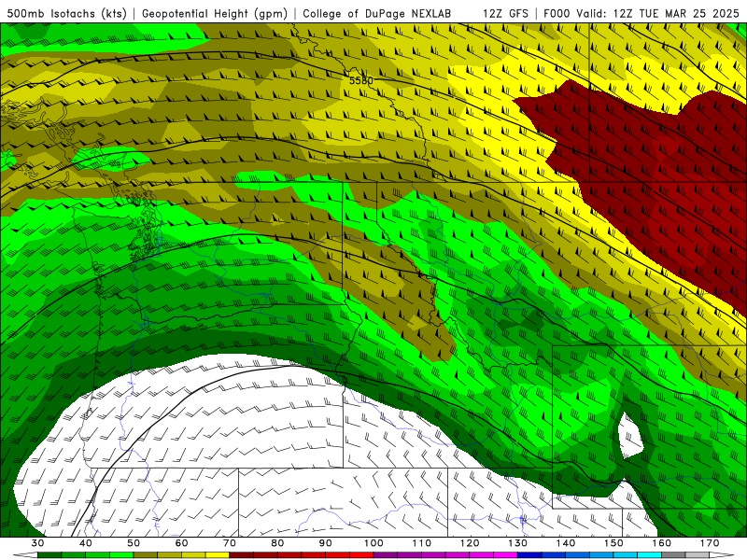Screen dimensions: 747x560
Task: Select the darkest blue color bar segment
Action: (529, 554)
